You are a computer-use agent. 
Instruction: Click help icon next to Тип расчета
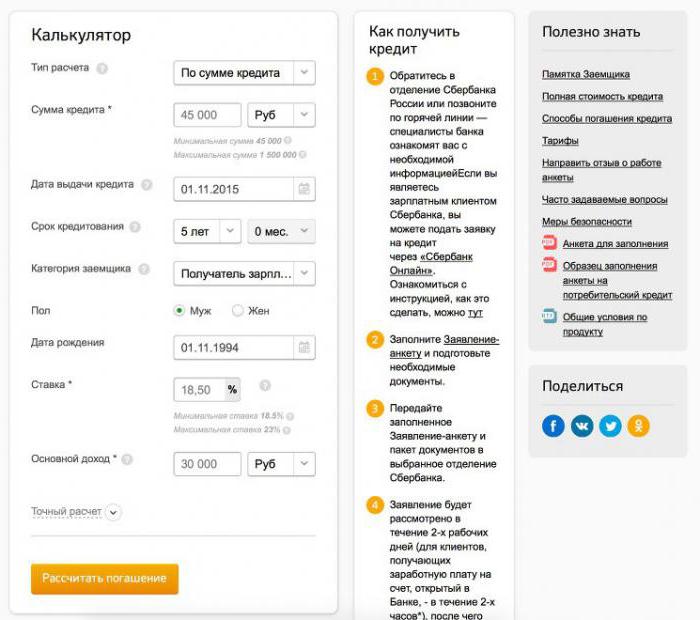point(102,68)
